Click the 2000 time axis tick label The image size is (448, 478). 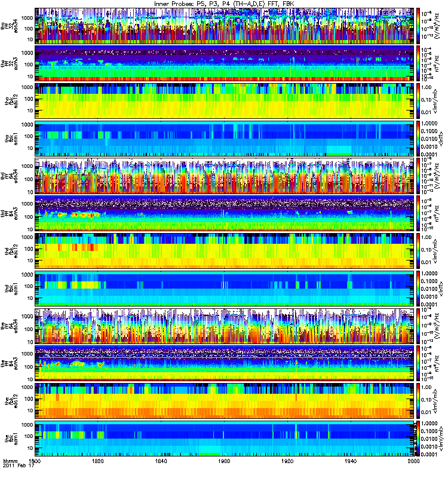[413, 461]
